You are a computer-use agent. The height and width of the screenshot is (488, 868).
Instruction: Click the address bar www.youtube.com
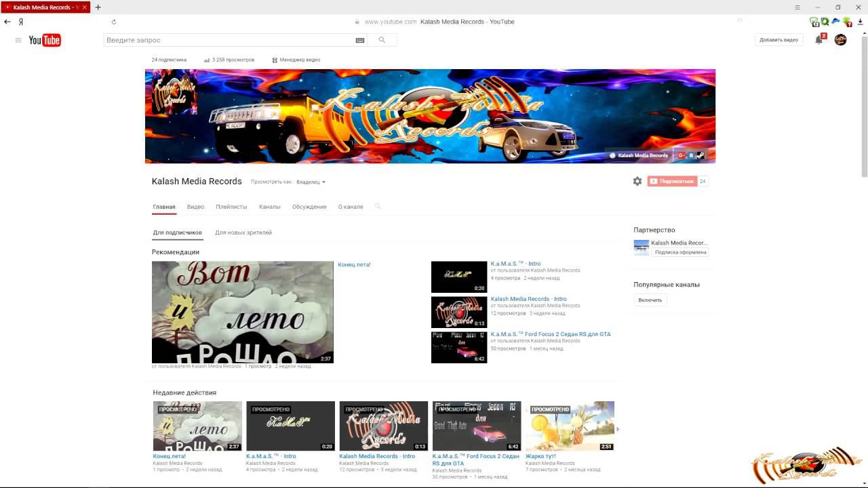point(391,22)
